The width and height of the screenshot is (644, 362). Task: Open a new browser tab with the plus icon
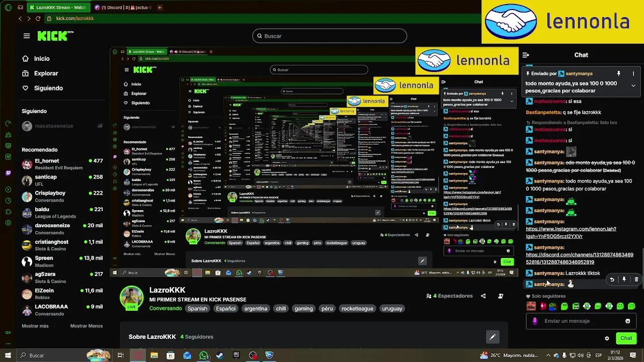pyautogui.click(x=159, y=8)
